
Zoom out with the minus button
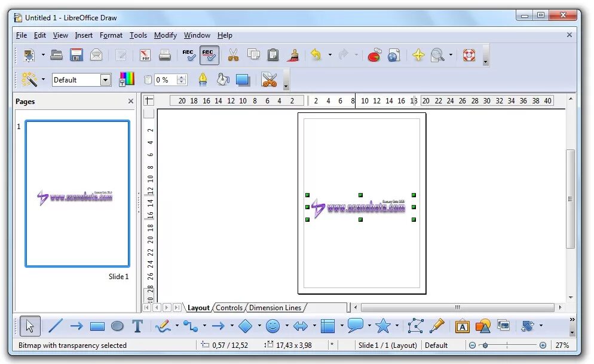(x=473, y=345)
